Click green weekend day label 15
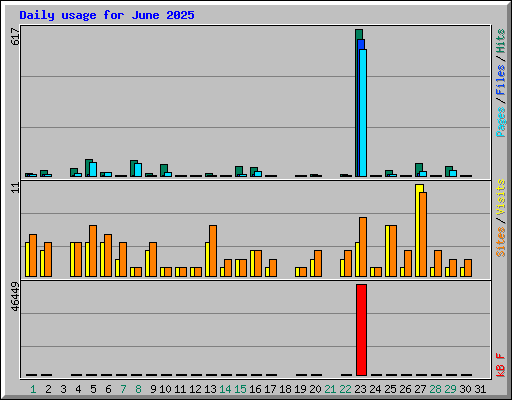 click(240, 389)
